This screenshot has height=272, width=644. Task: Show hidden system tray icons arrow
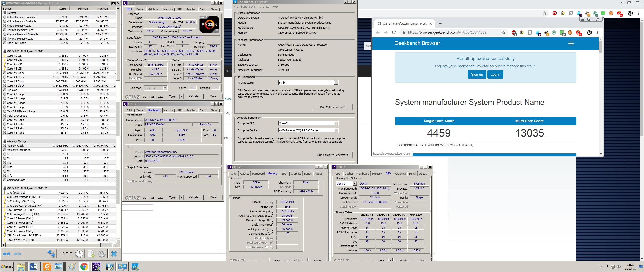tap(607, 266)
